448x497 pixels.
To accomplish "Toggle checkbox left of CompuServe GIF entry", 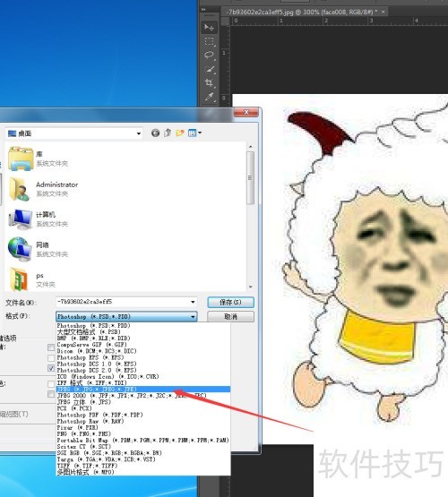I will point(51,347).
